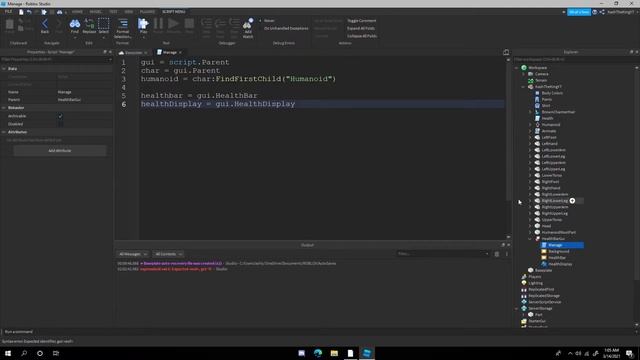The image size is (640, 360).
Task: Select the HealthDisplay item in Explorer
Action: [x=560, y=264]
